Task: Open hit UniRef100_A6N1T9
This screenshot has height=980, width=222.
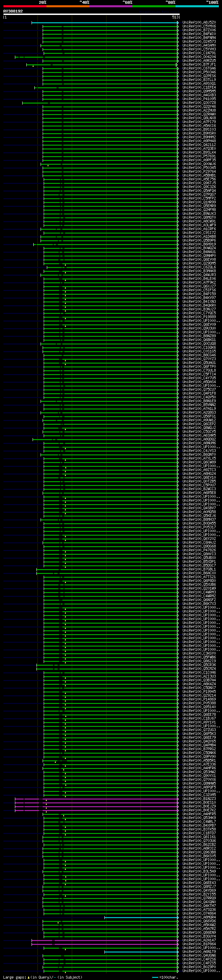Action: pos(199,952)
